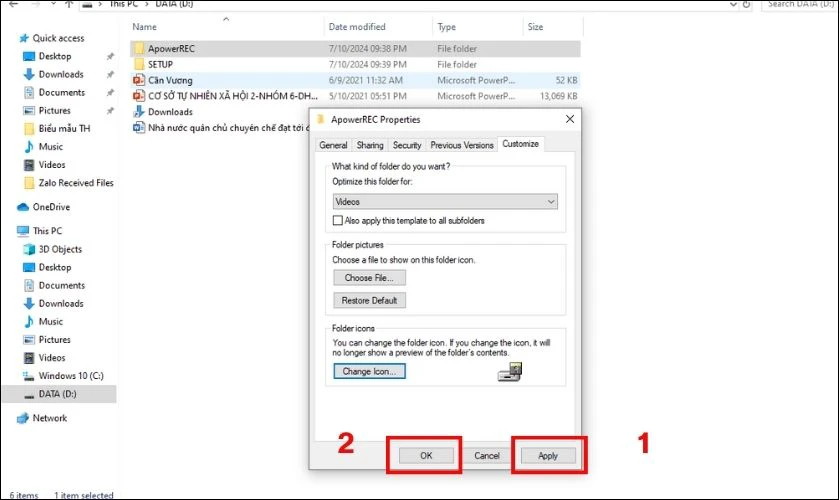The image size is (840, 500).
Task: Click the Music note icon under Quick access
Action: point(29,147)
